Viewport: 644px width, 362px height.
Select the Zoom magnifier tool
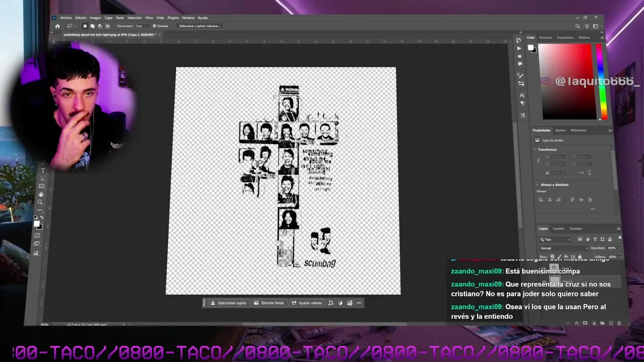(x=40, y=202)
